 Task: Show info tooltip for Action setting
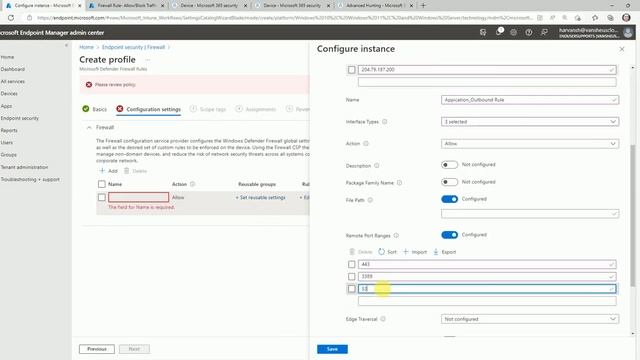tap(366, 144)
